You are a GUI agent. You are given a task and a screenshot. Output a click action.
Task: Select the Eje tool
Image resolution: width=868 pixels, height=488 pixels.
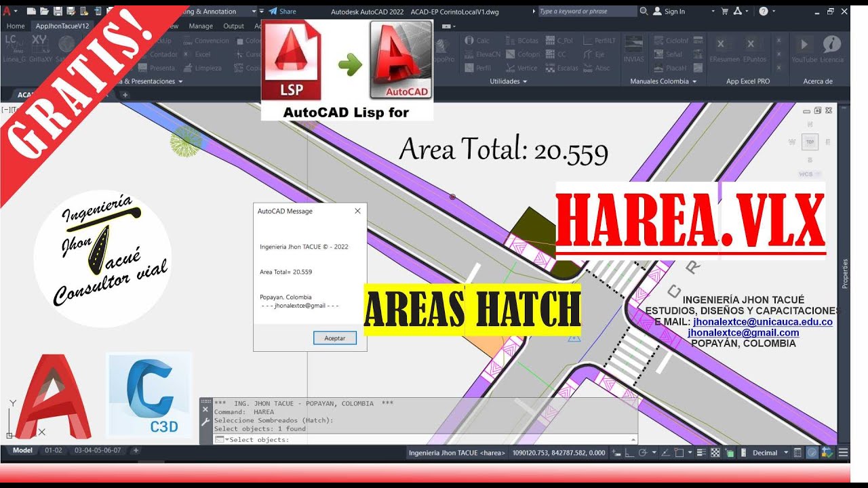click(593, 54)
